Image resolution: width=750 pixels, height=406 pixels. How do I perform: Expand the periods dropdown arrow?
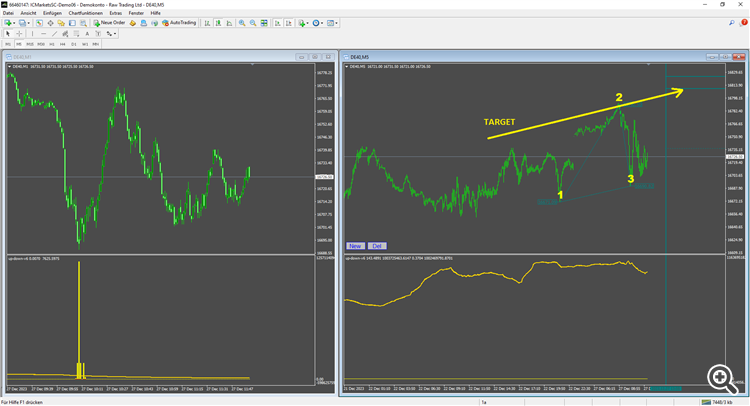(x=322, y=23)
